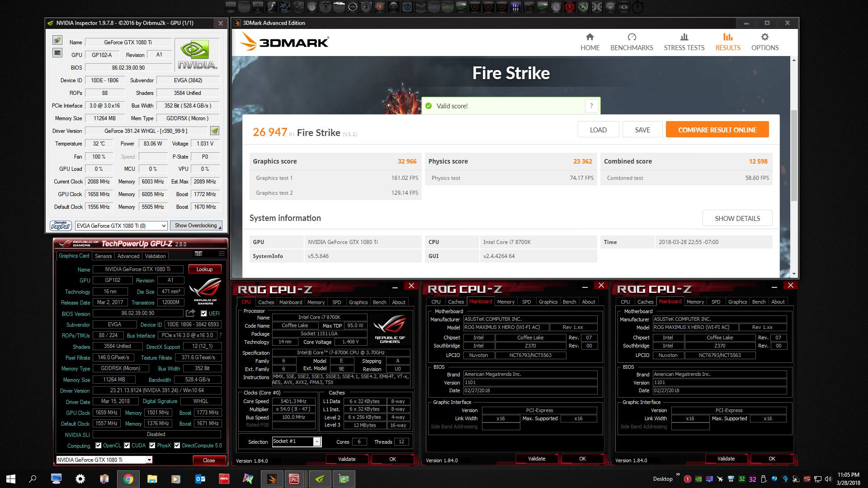Image resolution: width=868 pixels, height=488 pixels.
Task: Open Settings gear on taskbar
Action: (80, 479)
